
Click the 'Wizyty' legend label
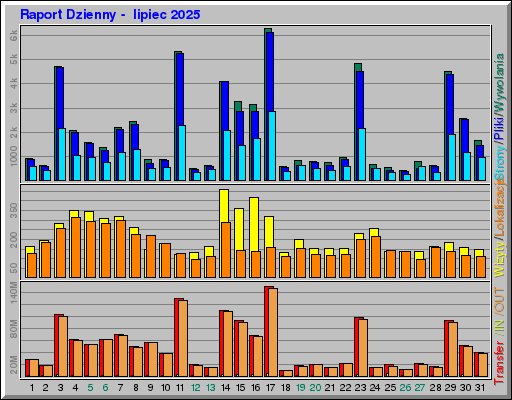pos(499,258)
